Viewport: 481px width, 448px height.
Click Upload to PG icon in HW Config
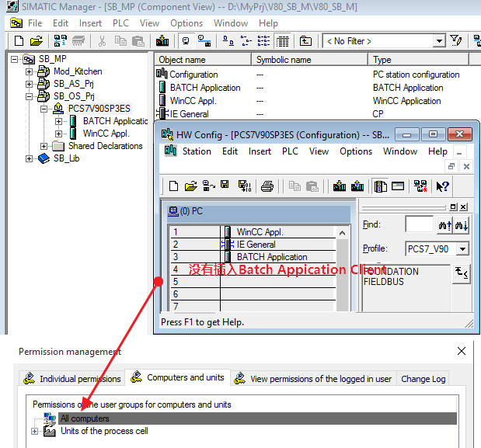(357, 186)
